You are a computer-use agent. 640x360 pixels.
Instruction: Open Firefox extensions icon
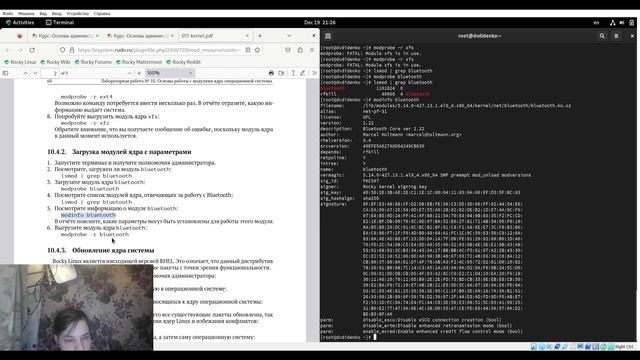(300, 50)
